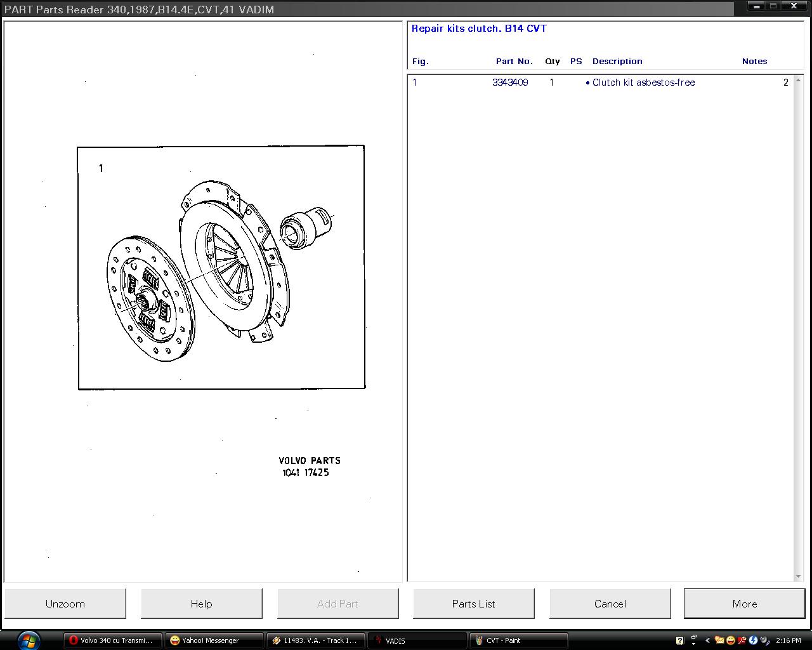Click the parts list scroll up arrow
The image size is (812, 650).
click(798, 80)
